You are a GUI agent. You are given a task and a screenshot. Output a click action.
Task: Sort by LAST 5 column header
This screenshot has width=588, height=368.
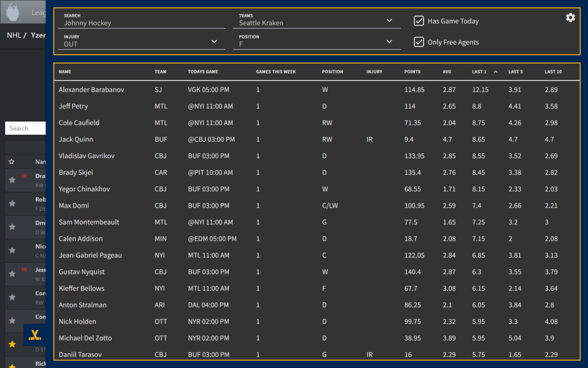(x=515, y=72)
